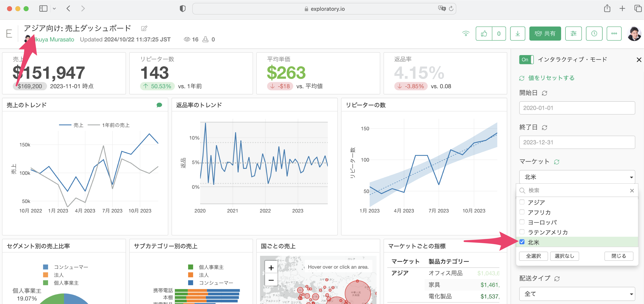Open Safari privacy shield icon
The width and height of the screenshot is (644, 304).
(x=183, y=9)
